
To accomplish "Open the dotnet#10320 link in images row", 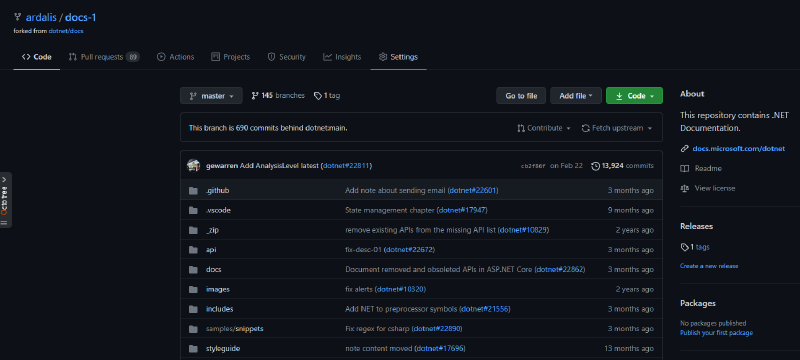I will coord(401,290).
